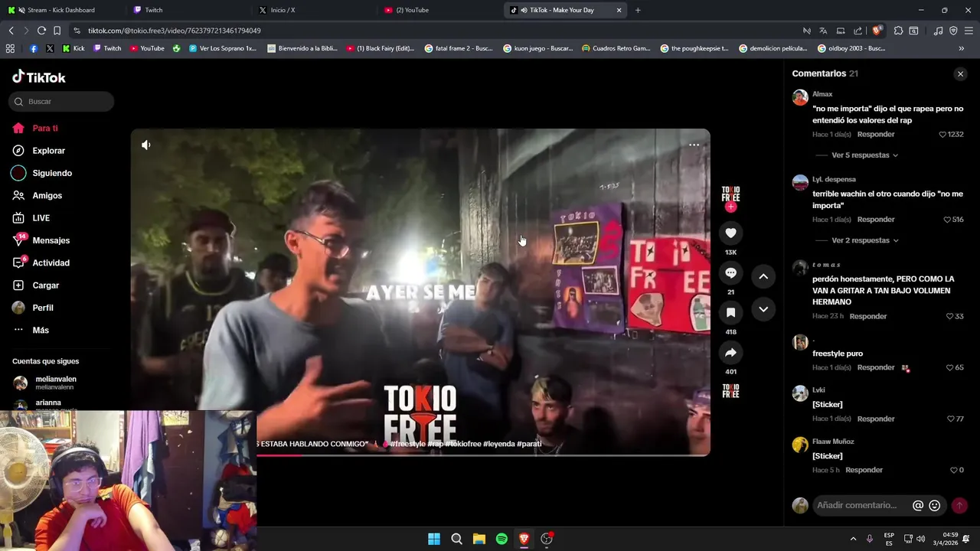Open the emoji picker in the comment box
Image resolution: width=980 pixels, height=551 pixels.
click(x=934, y=505)
